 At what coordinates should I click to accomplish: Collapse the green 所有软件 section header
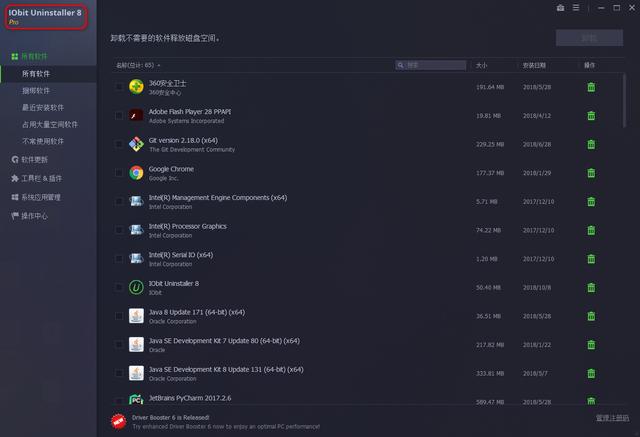(x=29, y=56)
